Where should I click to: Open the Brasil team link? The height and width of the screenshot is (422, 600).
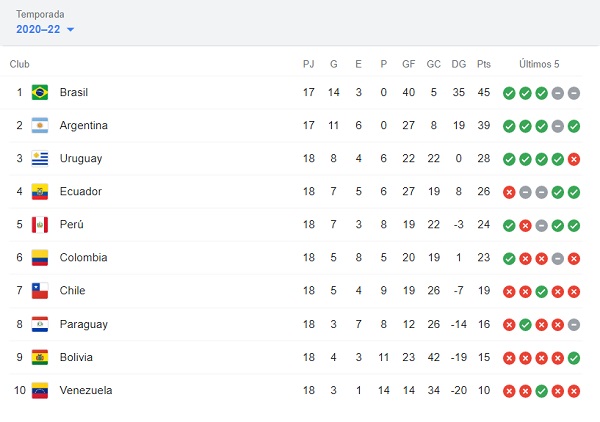coord(74,93)
